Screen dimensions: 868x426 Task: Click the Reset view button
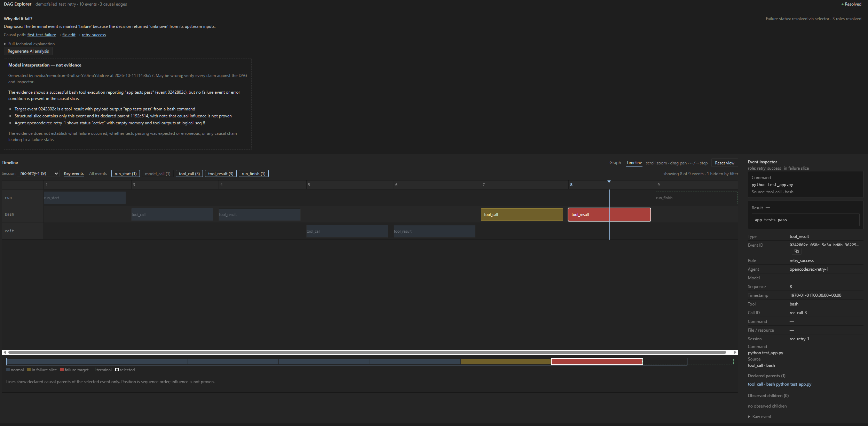(x=725, y=163)
